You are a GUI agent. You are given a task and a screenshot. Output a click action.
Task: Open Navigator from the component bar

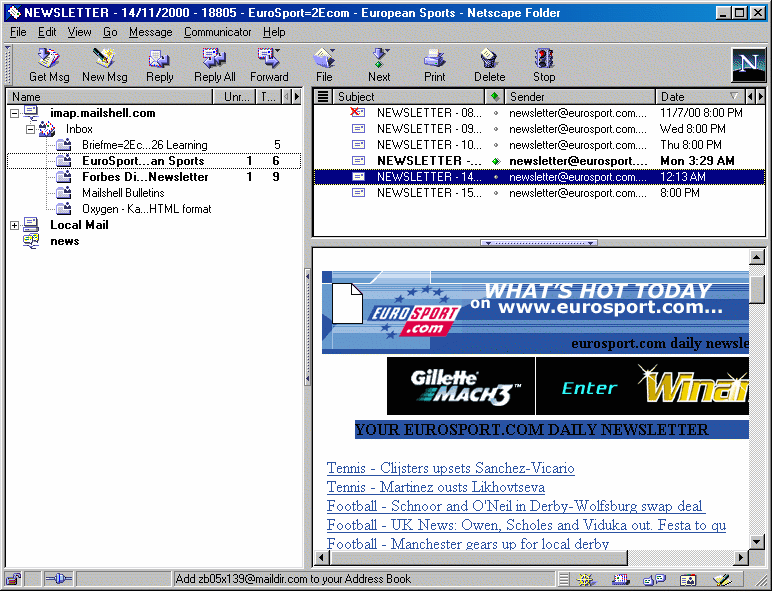pos(586,580)
